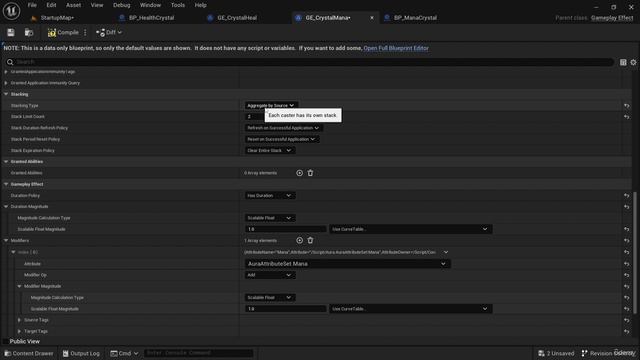The width and height of the screenshot is (640, 360).
Task: Expand the Target Tags row
Action: click(x=19, y=331)
